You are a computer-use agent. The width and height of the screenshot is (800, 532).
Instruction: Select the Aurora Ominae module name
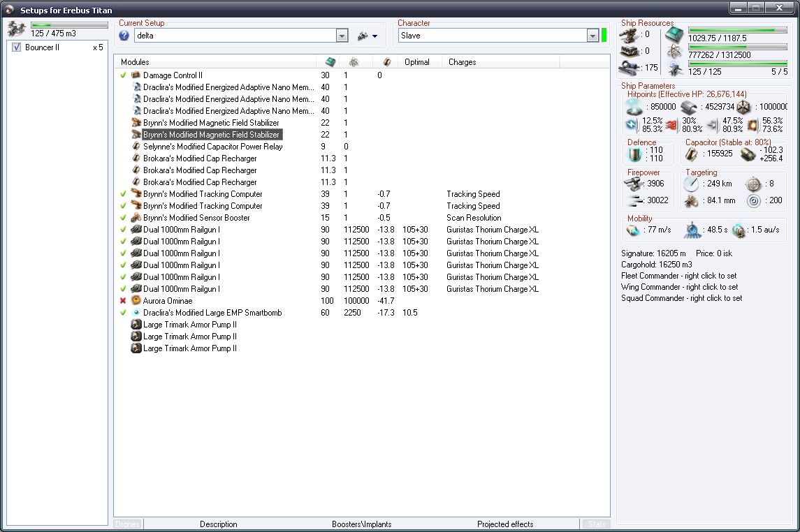coord(168,301)
